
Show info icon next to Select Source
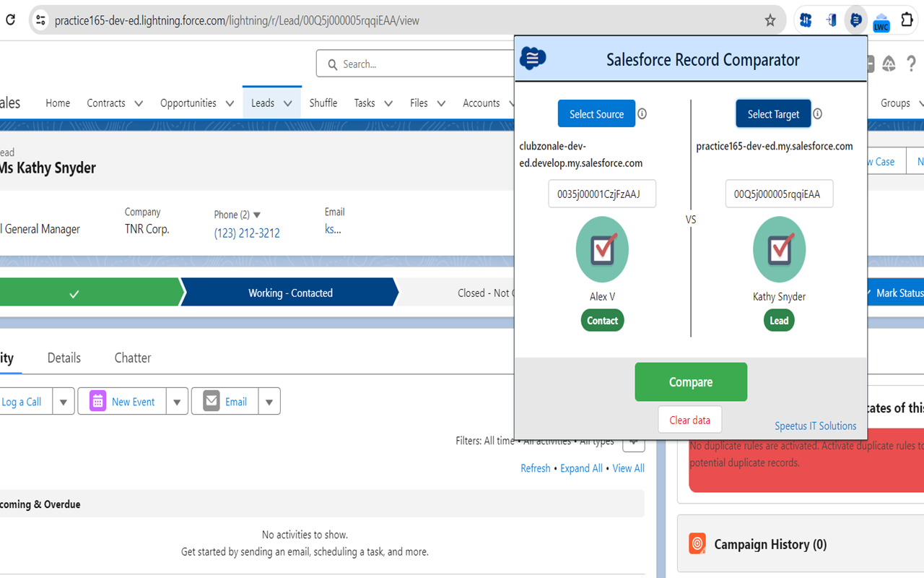pyautogui.click(x=642, y=114)
